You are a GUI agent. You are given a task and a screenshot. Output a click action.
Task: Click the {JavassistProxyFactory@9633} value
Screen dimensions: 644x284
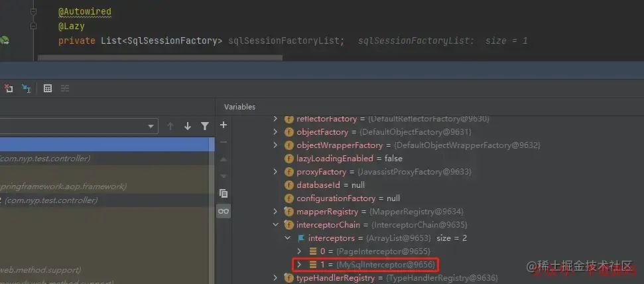coord(416,171)
